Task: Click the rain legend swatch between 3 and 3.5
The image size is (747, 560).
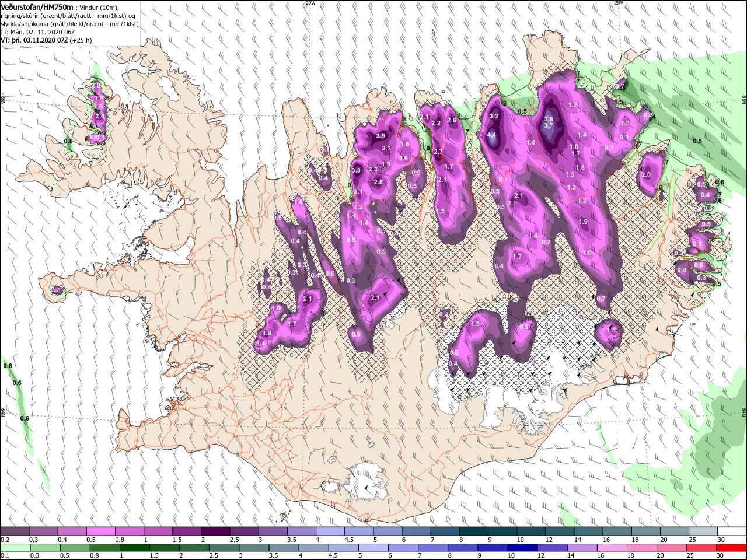Action: pyautogui.click(x=253, y=548)
